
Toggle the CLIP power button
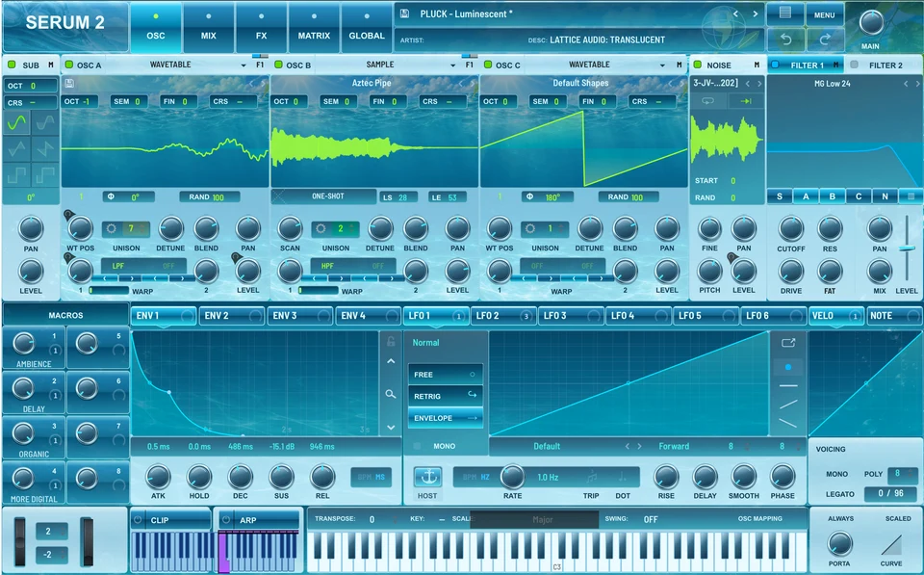(139, 519)
